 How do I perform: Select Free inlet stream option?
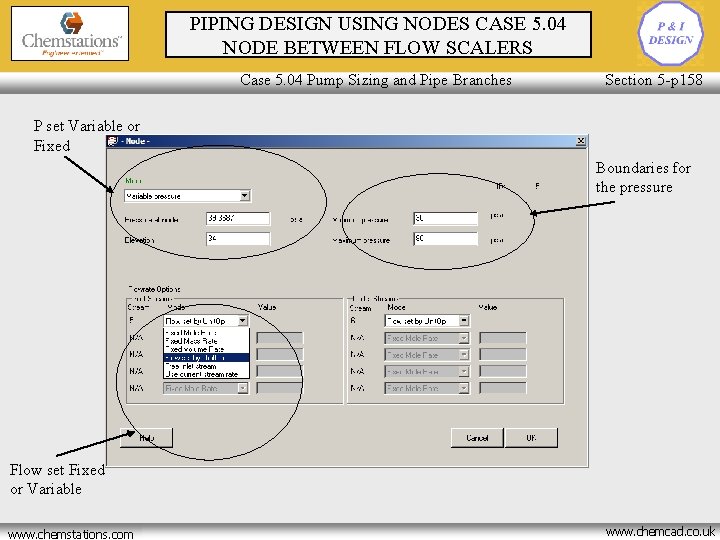pyautogui.click(x=206, y=366)
